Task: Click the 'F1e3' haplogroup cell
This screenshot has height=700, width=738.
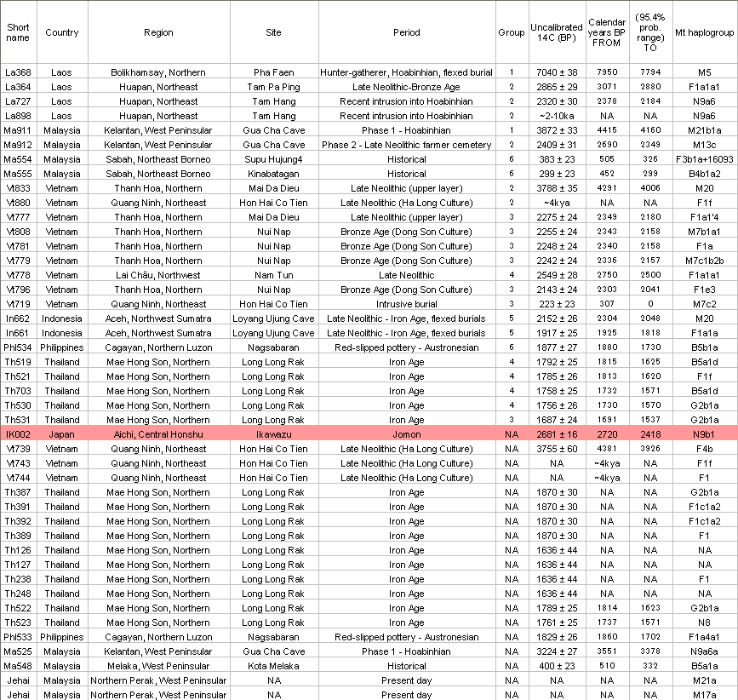Action: pos(705,290)
